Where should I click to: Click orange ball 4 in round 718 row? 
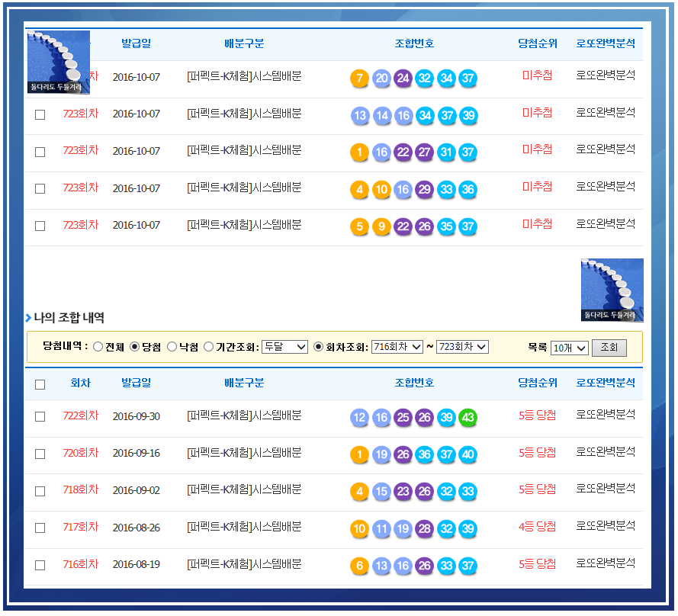359,492
